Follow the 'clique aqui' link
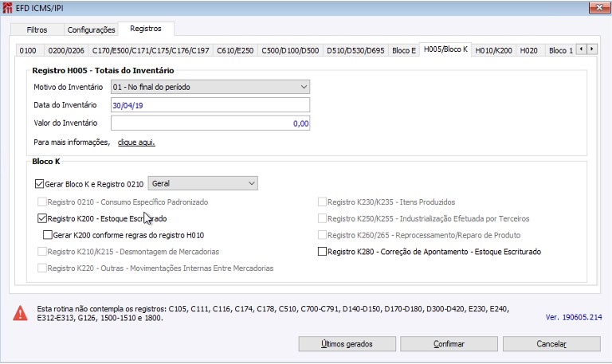The width and height of the screenshot is (612, 364). 136,143
